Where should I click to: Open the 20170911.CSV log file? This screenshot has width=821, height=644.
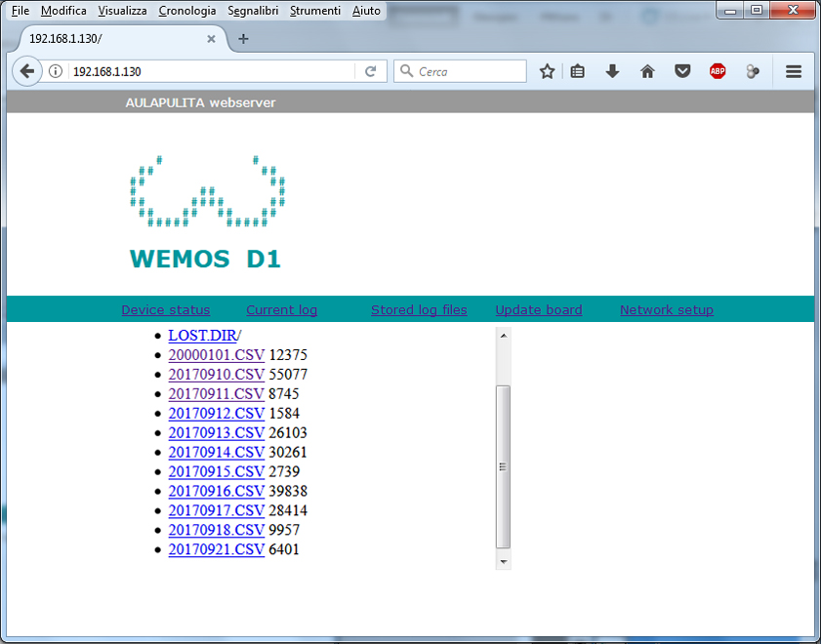[217, 393]
